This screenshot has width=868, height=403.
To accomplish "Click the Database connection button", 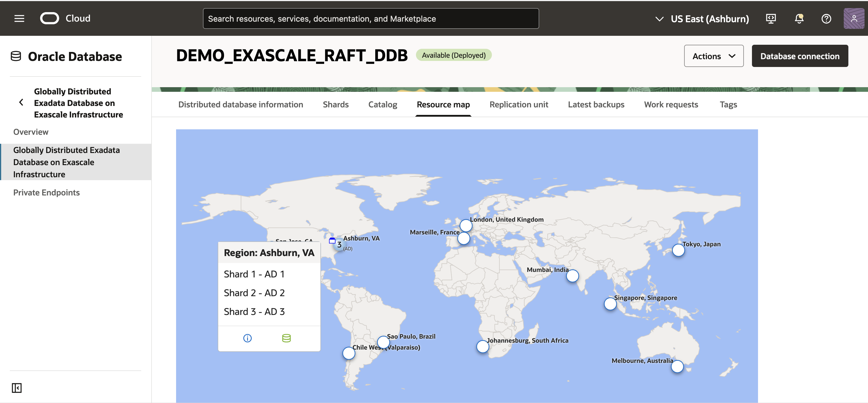I will click(x=800, y=56).
